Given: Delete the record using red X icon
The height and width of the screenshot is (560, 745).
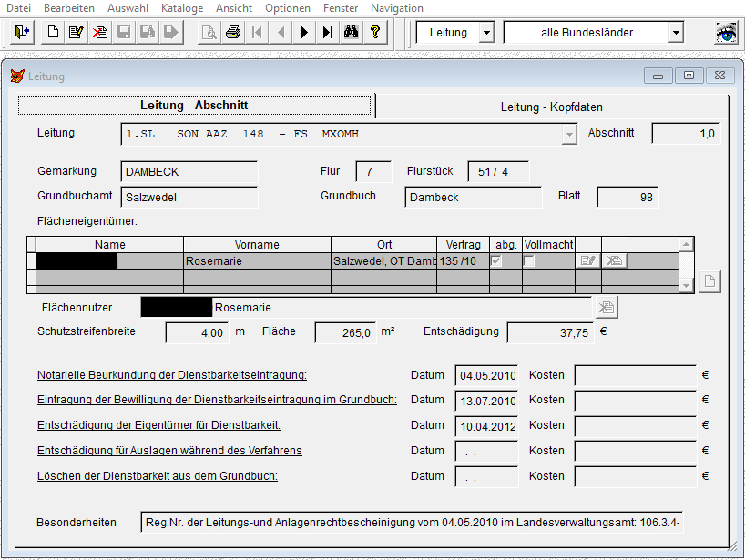Looking at the screenshot, I should click(100, 32).
